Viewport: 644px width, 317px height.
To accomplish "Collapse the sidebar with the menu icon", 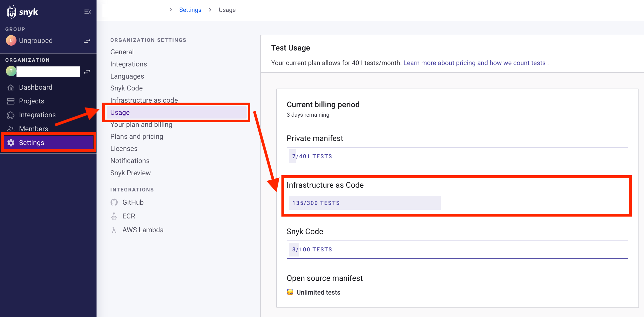I will (x=87, y=12).
